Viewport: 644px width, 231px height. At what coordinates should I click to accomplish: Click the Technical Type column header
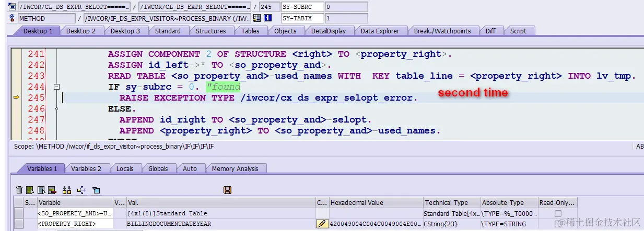click(452, 202)
